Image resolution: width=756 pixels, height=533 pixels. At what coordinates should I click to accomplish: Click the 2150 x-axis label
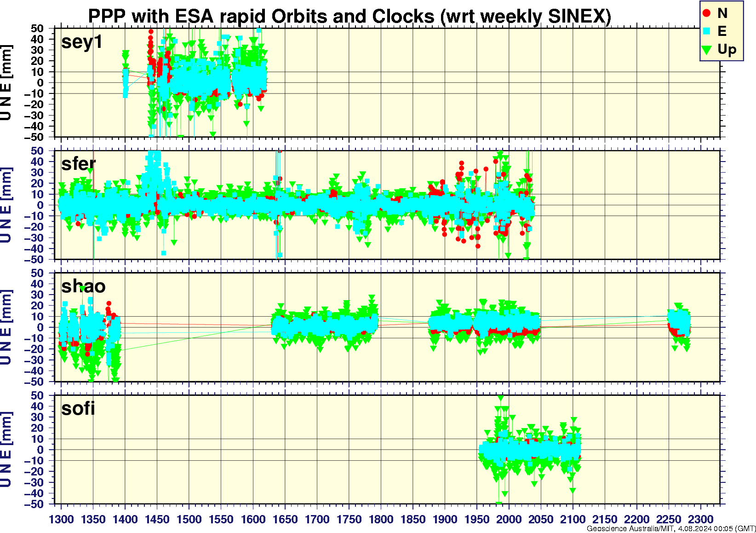[605, 519]
